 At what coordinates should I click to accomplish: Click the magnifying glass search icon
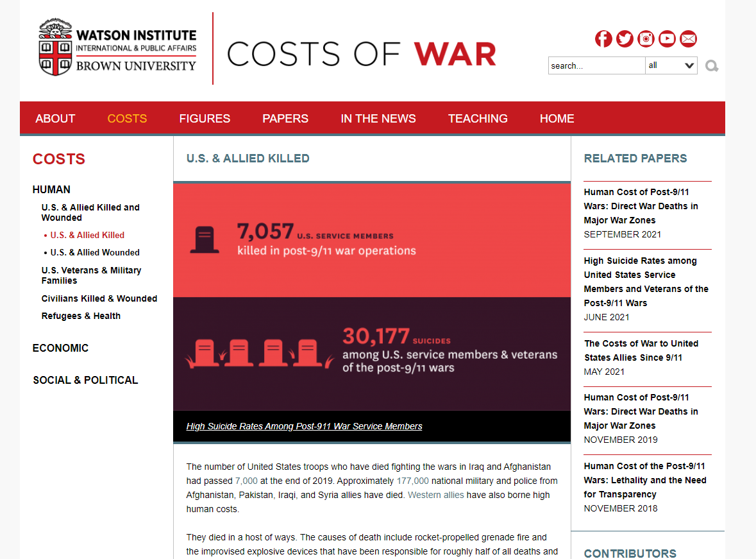[712, 65]
